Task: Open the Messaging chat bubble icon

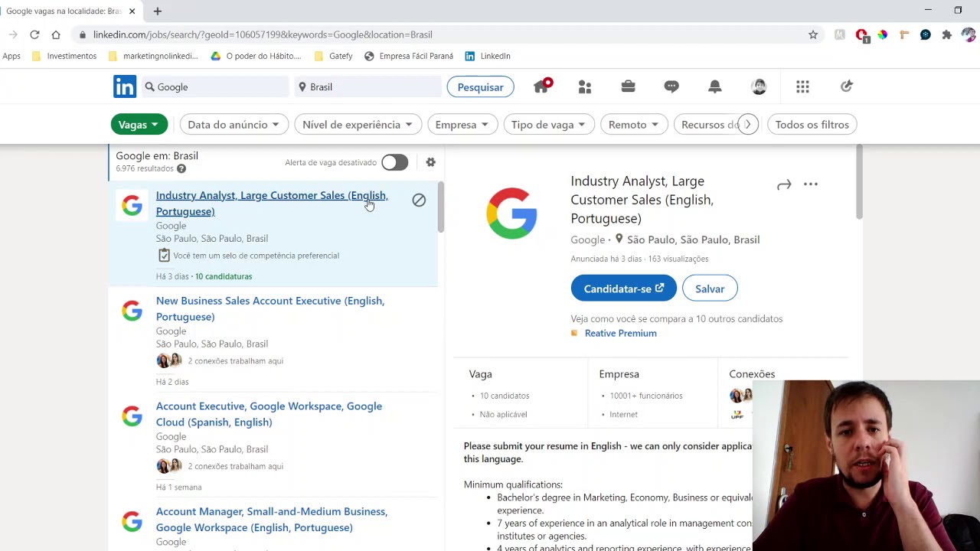Action: pos(671,87)
